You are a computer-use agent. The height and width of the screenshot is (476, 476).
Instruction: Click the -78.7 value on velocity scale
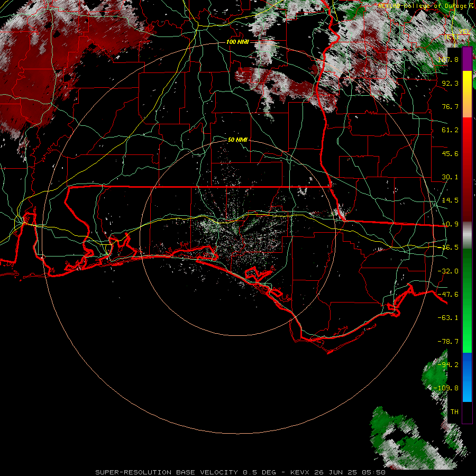pos(448,342)
